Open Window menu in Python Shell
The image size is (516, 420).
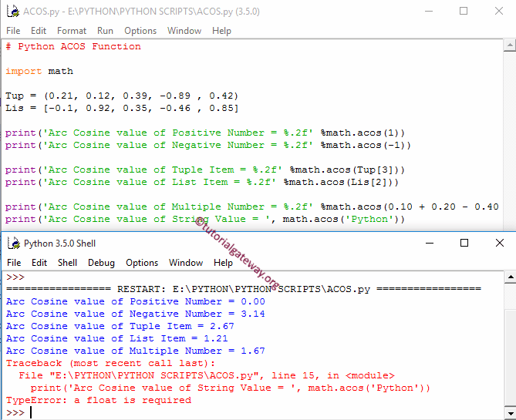pos(186,263)
